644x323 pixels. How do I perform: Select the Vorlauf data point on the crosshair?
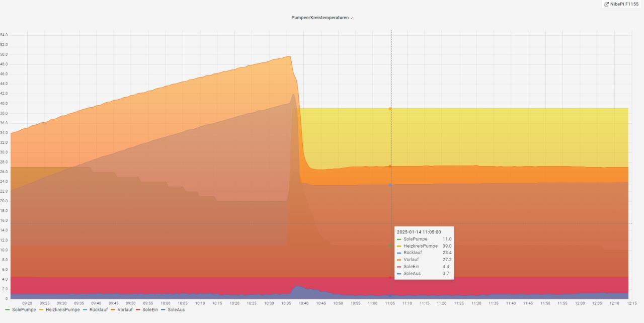390,166
